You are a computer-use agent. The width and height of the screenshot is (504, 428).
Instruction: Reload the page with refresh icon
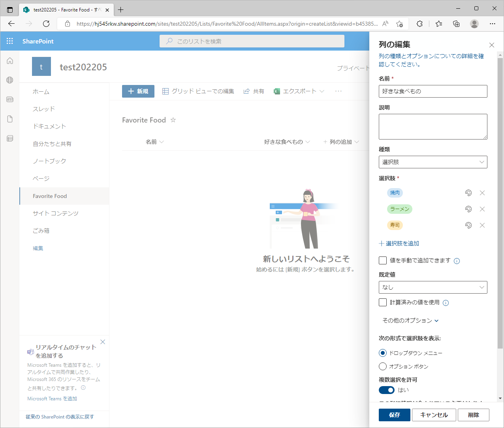46,24
